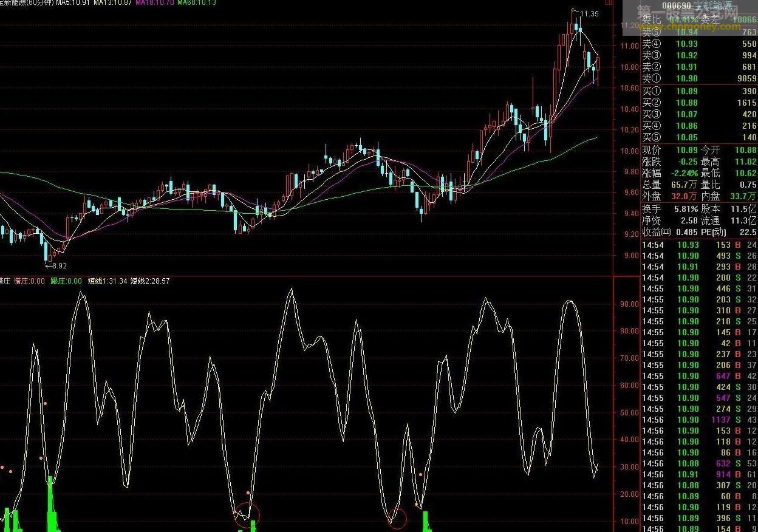Click the 卖⑤ sell price 10.94
The image size is (758, 532).
pyautogui.click(x=687, y=32)
